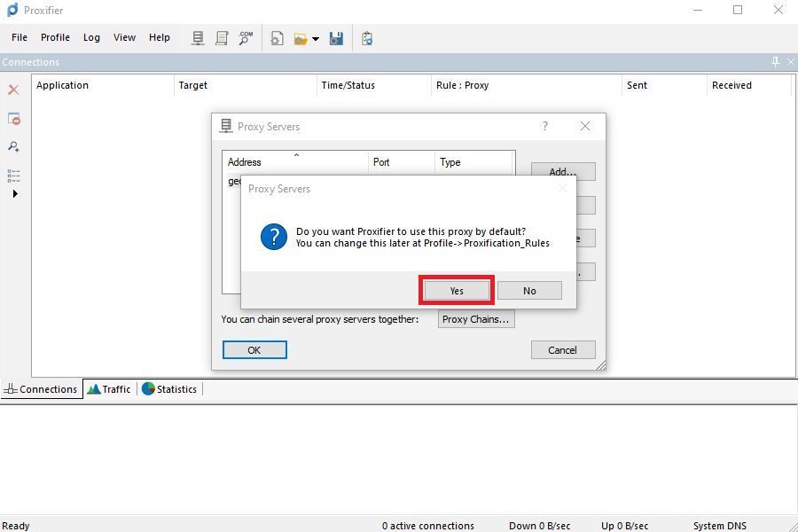Click the Open Profile folder icon
Viewport: 798px width, 532px height.
tap(301, 39)
